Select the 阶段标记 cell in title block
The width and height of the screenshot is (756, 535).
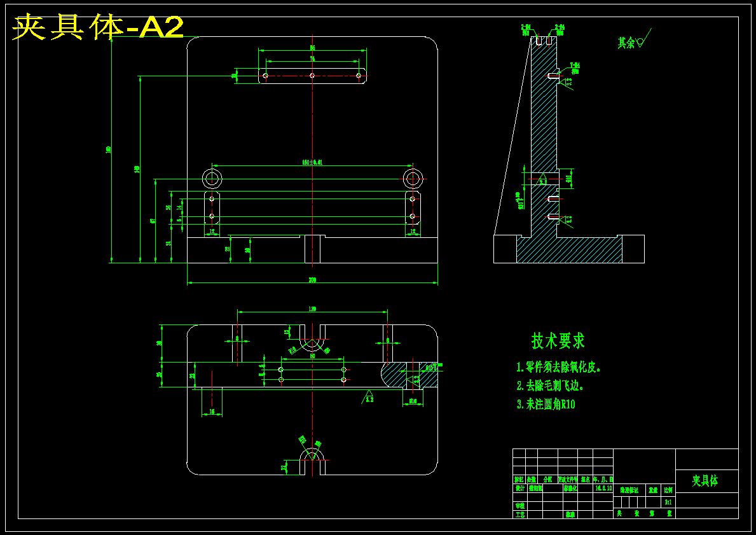pos(629,490)
